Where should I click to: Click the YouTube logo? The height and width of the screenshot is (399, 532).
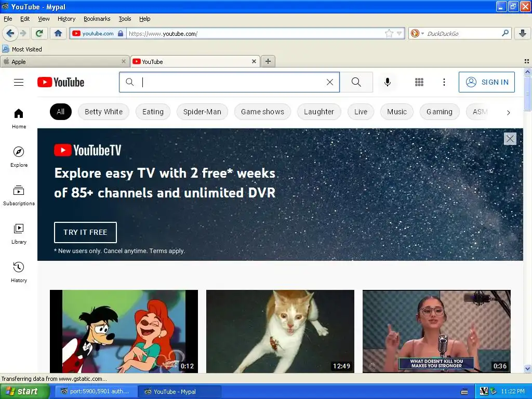61,82
